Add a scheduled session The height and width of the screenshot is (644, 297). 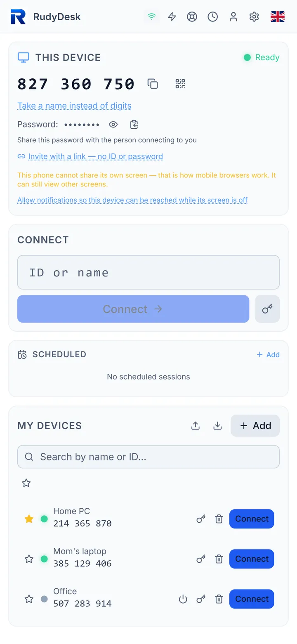(x=268, y=355)
